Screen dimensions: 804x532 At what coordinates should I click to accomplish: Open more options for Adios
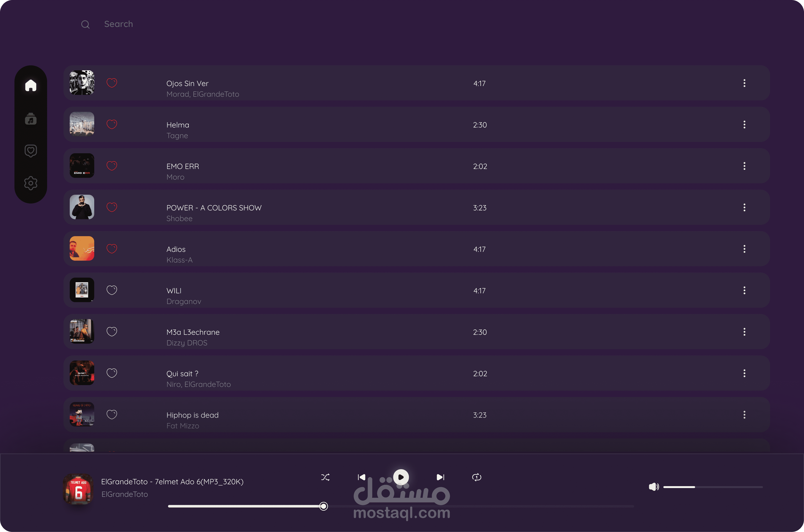pos(744,249)
